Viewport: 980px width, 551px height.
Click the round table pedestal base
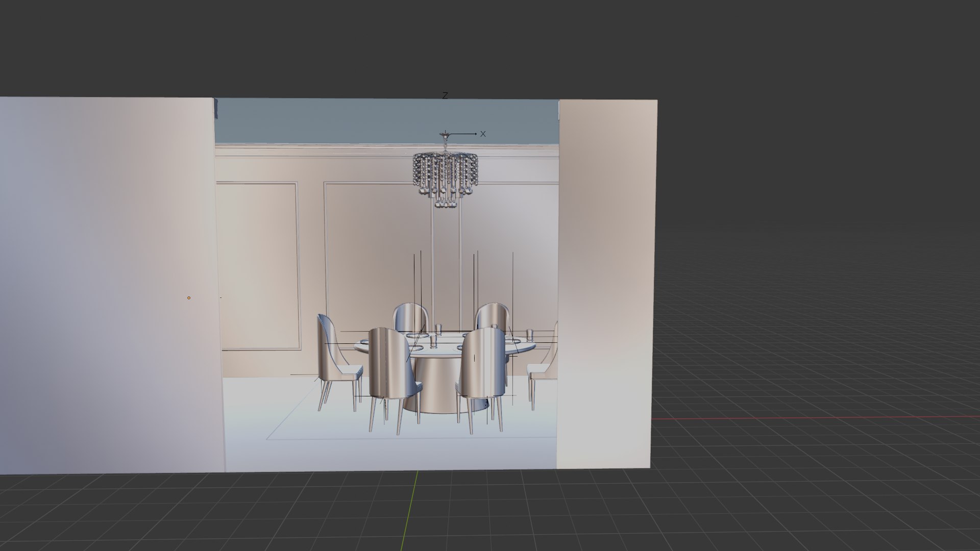pyautogui.click(x=439, y=385)
